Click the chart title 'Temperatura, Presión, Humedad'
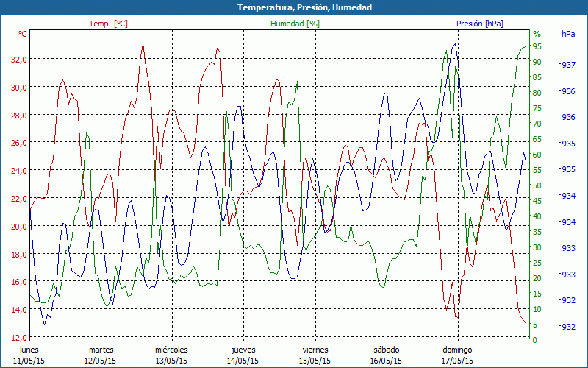The height and width of the screenshot is (368, 588). (x=294, y=7)
